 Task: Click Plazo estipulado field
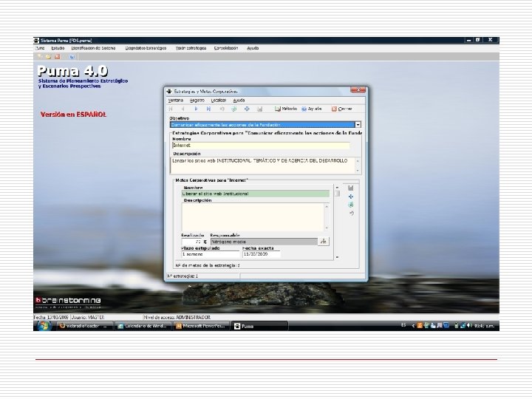tap(211, 254)
